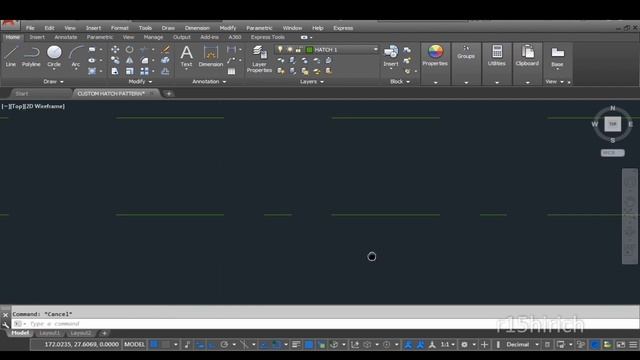Open the WCS dropdown below ViewCube
Screen dimensions: 640x360
612,153
